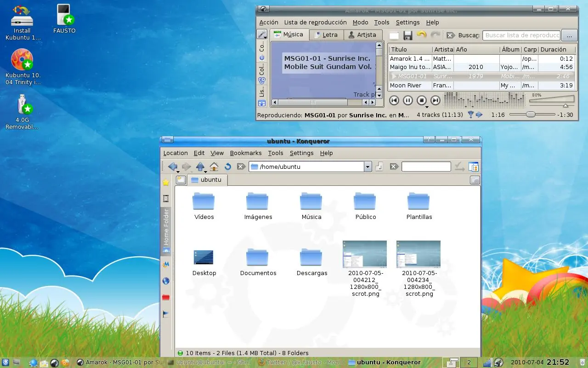Open Install Kubuntu desktop icon
Image resolution: width=588 pixels, height=368 pixels.
(22, 22)
